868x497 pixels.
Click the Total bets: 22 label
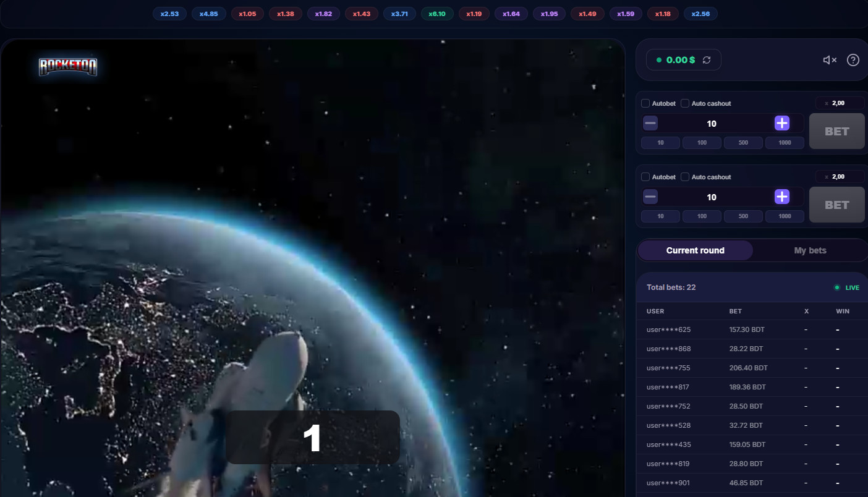click(x=671, y=287)
